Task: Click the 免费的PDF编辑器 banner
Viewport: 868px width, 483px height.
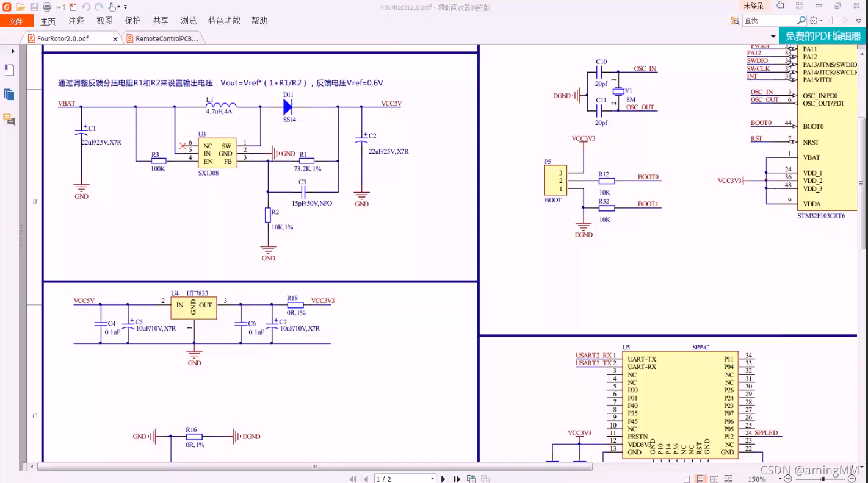Action: click(823, 36)
